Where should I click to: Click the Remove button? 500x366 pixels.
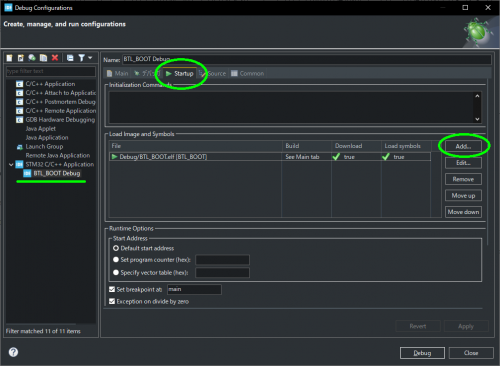pos(463,179)
